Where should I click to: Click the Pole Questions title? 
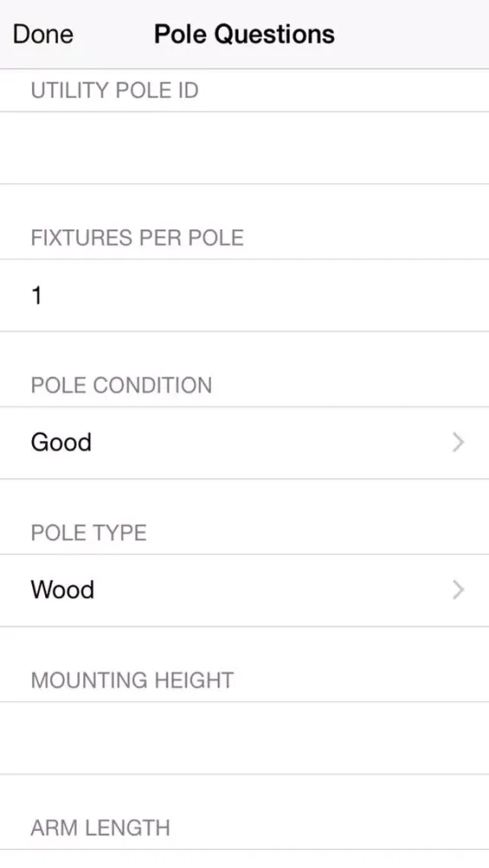tap(244, 35)
